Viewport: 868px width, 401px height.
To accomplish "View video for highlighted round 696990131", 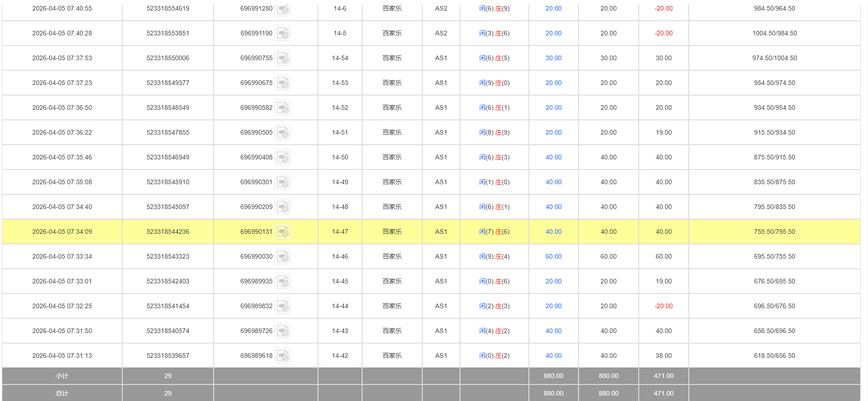I will [283, 232].
